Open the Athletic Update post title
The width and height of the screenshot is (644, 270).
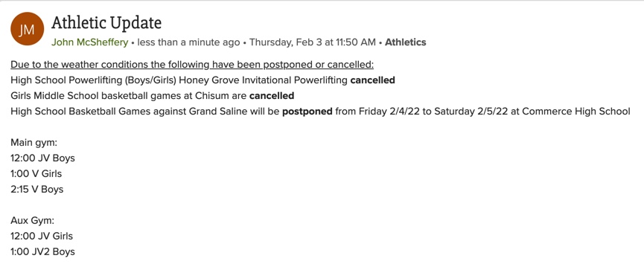106,23
